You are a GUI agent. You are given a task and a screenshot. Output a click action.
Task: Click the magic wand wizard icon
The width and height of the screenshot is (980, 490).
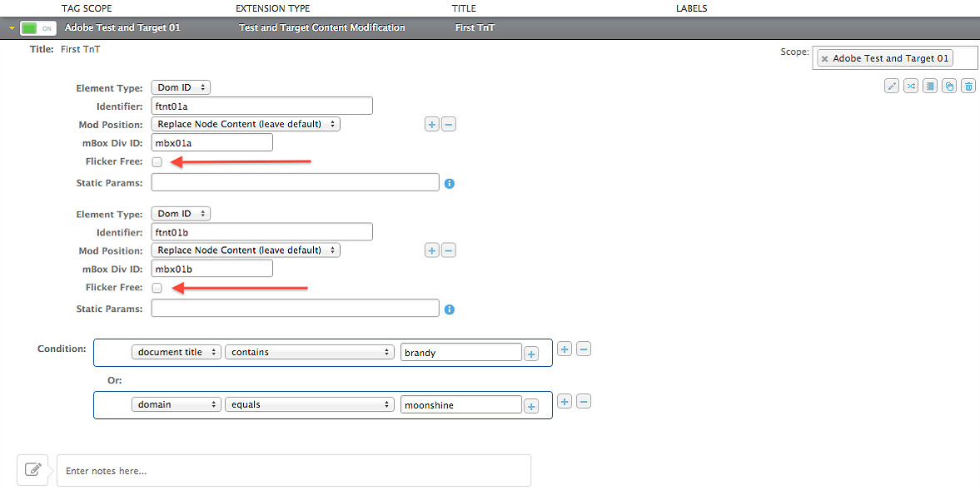click(x=892, y=87)
